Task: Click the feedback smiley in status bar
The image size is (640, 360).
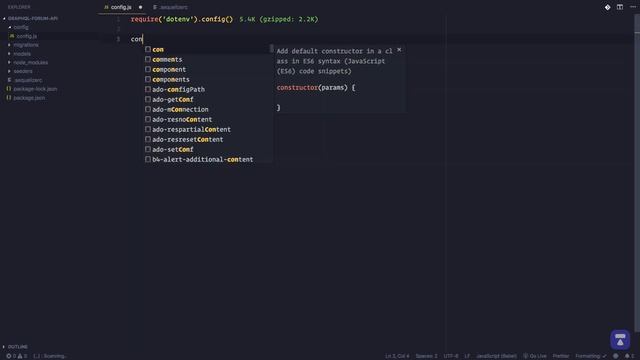Action: point(616,356)
